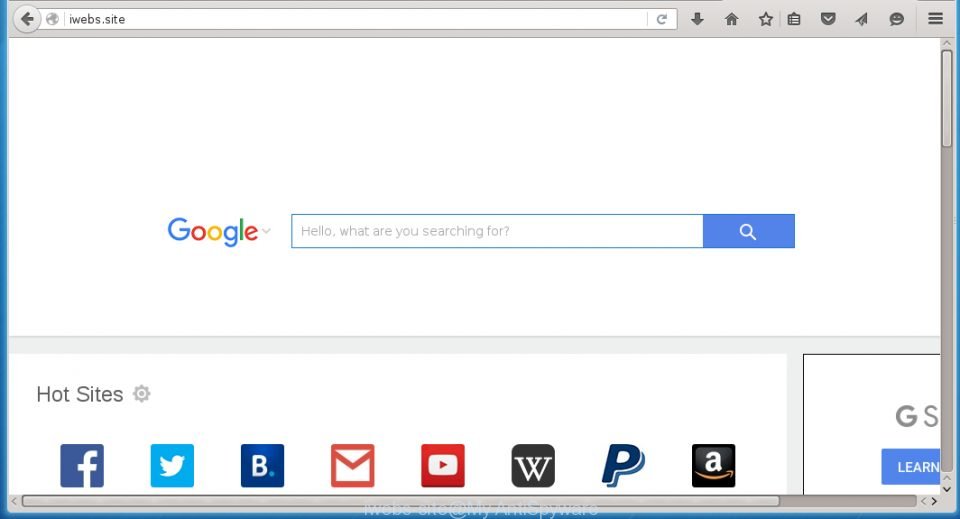Image resolution: width=960 pixels, height=519 pixels.
Task: Click the Hot Sites settings gear
Action: coord(141,394)
